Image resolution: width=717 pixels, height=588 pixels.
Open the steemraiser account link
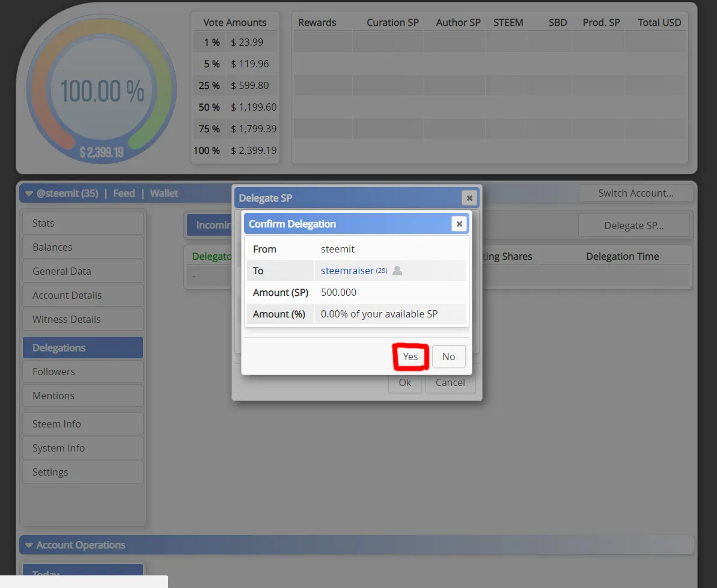(347, 271)
